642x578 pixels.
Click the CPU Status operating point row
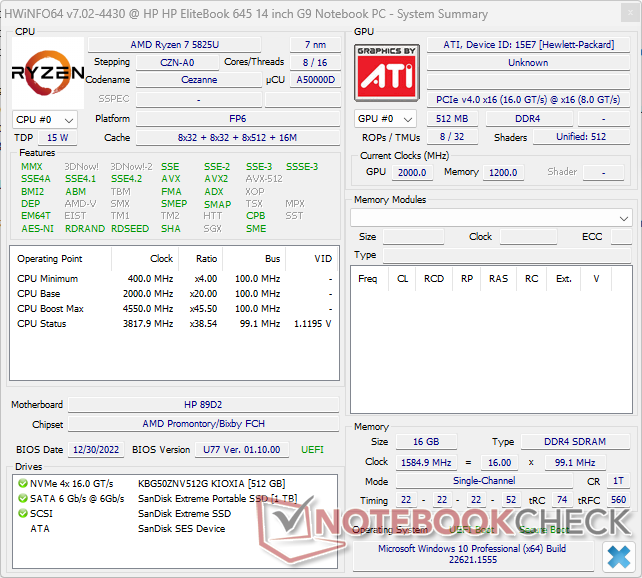click(x=175, y=324)
